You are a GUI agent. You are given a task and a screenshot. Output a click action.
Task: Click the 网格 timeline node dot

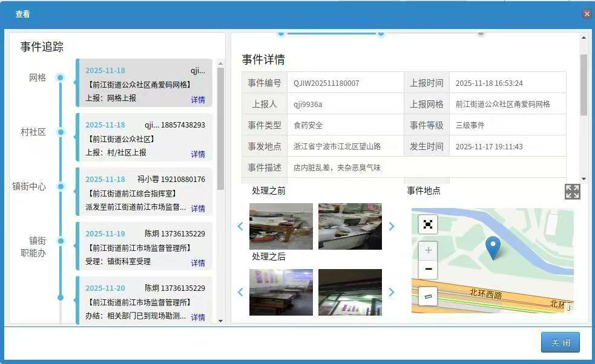(x=60, y=77)
